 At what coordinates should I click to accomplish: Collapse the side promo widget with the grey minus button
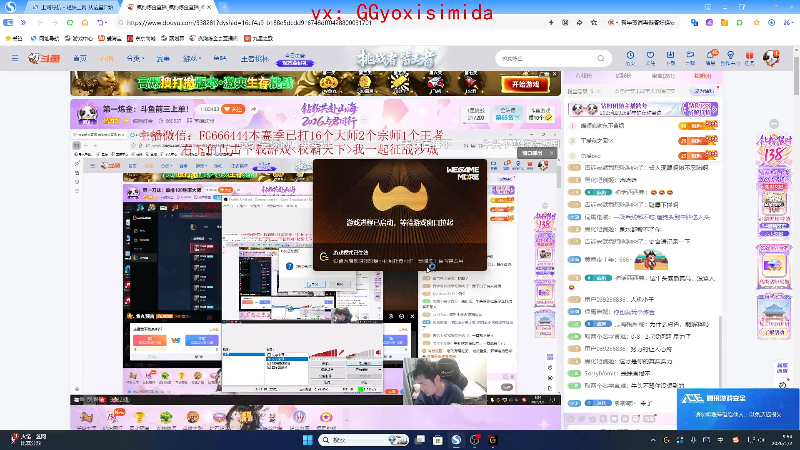774,124
